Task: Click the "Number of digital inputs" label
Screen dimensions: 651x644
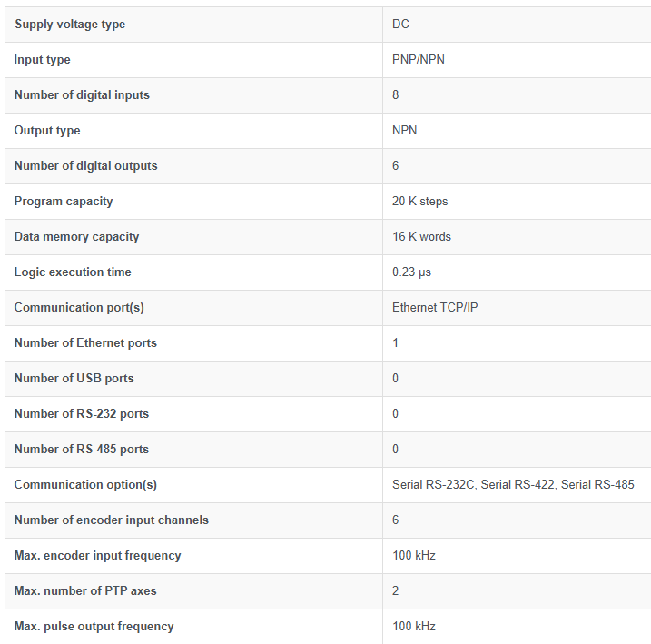Action: click(x=82, y=95)
